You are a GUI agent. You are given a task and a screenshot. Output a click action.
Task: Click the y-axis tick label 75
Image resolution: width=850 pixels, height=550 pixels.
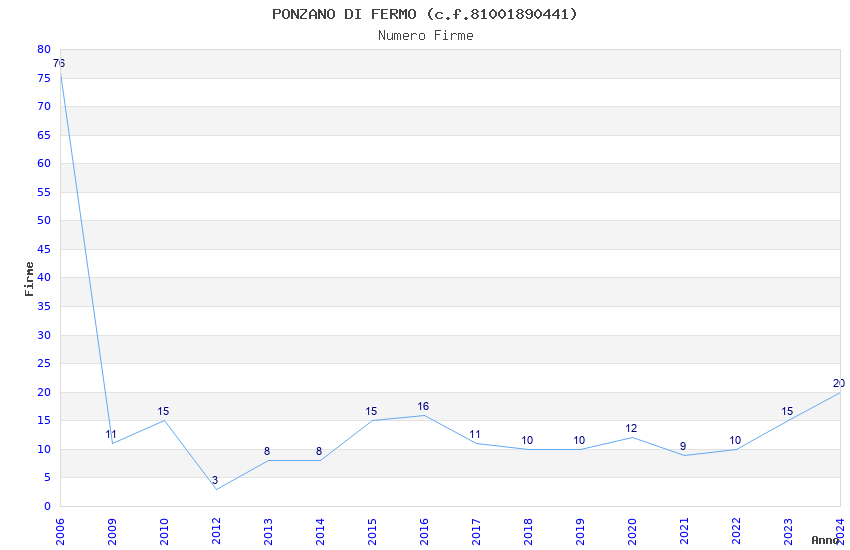pos(44,78)
